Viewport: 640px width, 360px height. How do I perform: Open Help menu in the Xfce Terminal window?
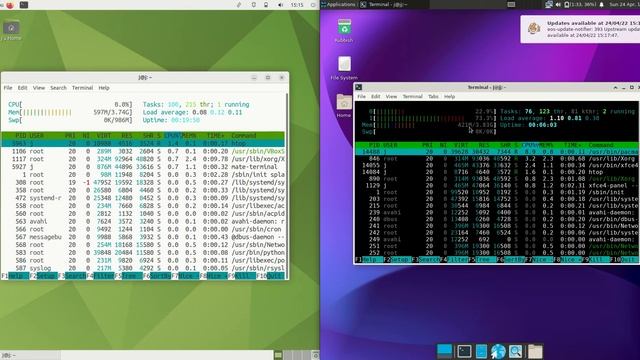pyautogui.click(x=449, y=97)
